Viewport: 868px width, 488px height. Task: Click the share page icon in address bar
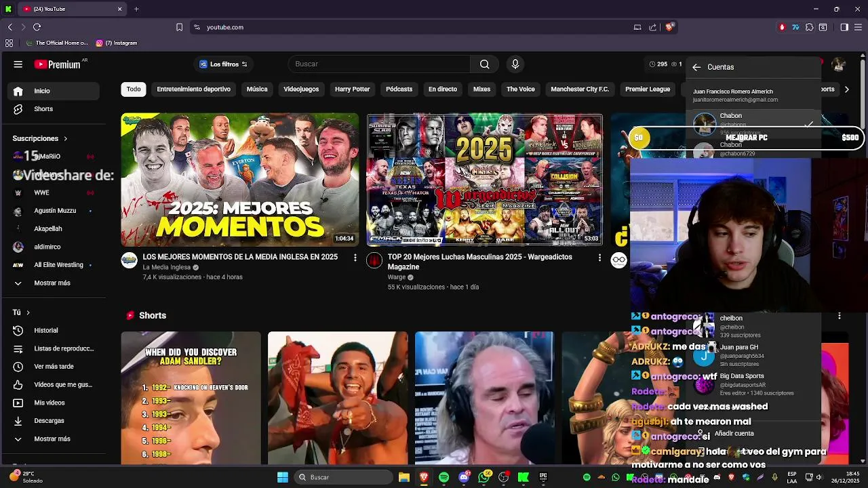[x=653, y=27]
